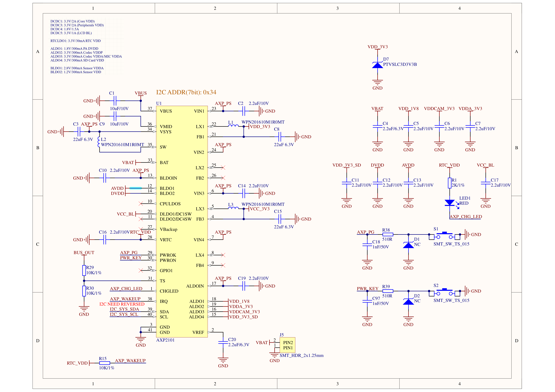This screenshot has width=555, height=392.
Task: Select the ALDOIN pin name
Action: 195,286
